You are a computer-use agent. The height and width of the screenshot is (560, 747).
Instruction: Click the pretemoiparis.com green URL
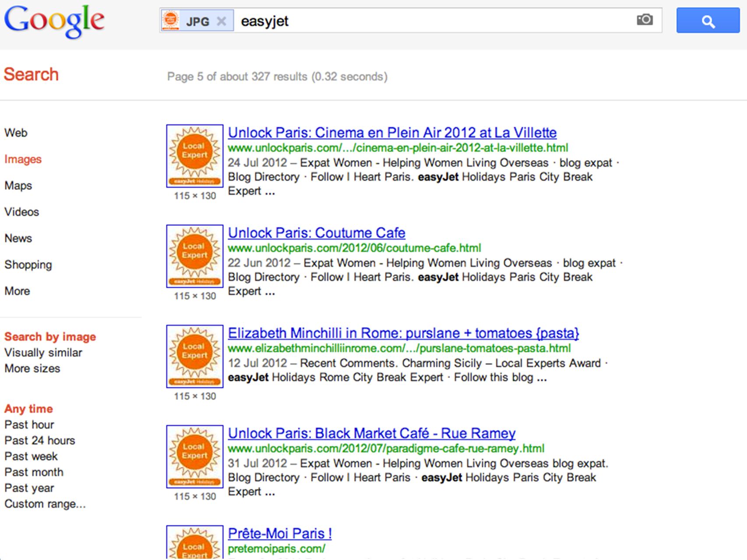point(277,549)
